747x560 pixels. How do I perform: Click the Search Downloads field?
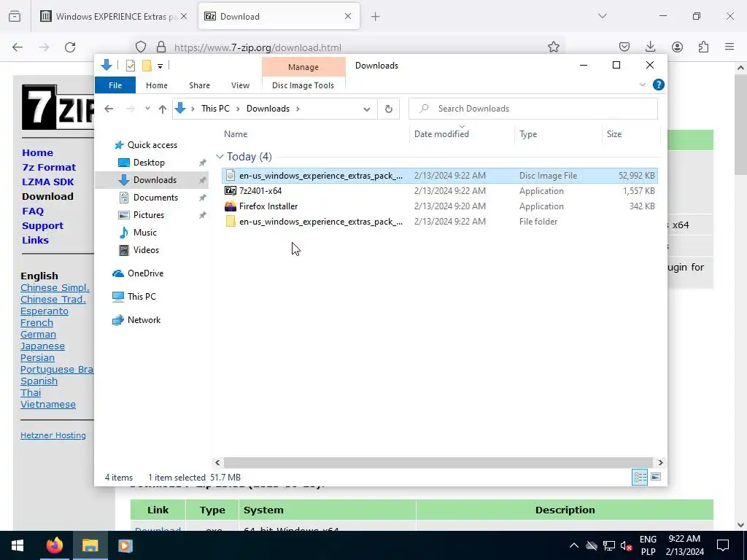pos(533,109)
